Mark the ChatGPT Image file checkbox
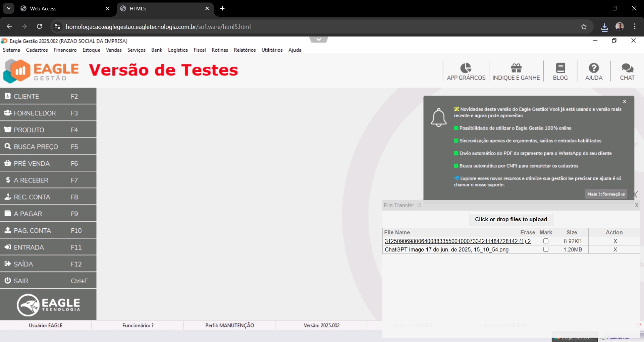This screenshot has height=342, width=644. tap(546, 249)
